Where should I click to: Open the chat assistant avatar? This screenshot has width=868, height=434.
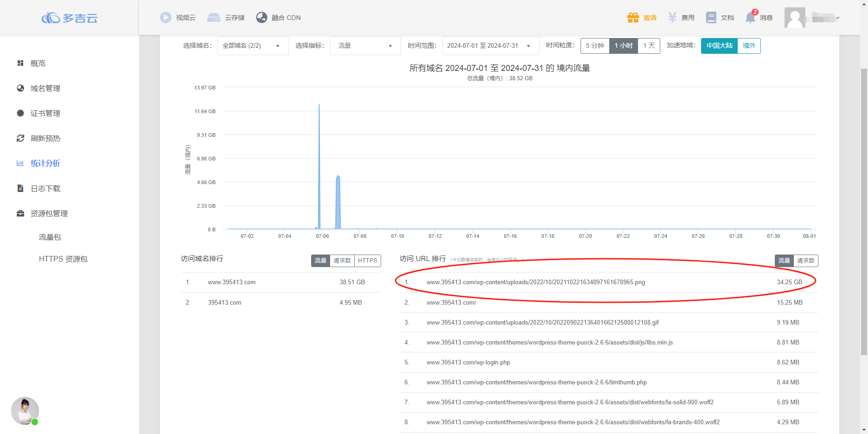tap(25, 411)
